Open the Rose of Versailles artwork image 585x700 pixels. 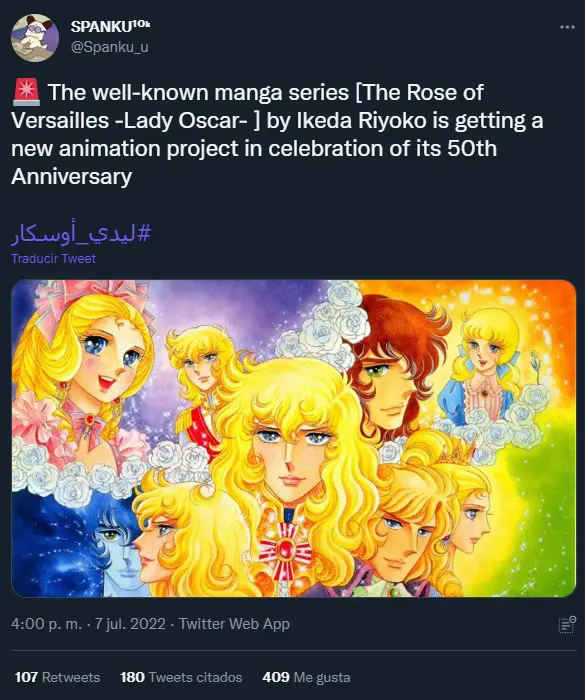coord(293,438)
